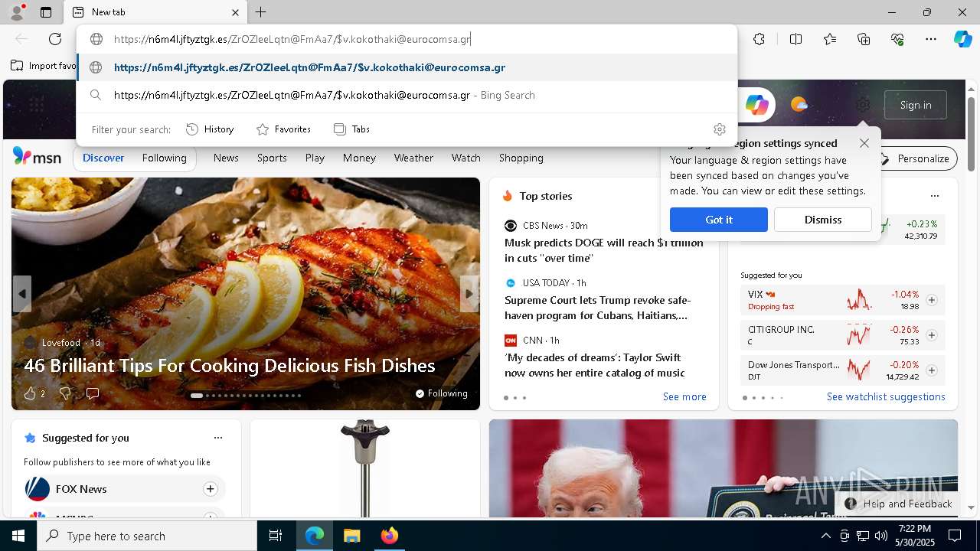
Task: Open the Money menu item
Action: pos(359,158)
